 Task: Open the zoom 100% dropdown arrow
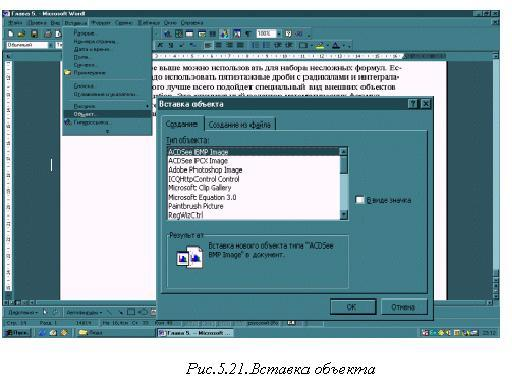click(x=279, y=34)
